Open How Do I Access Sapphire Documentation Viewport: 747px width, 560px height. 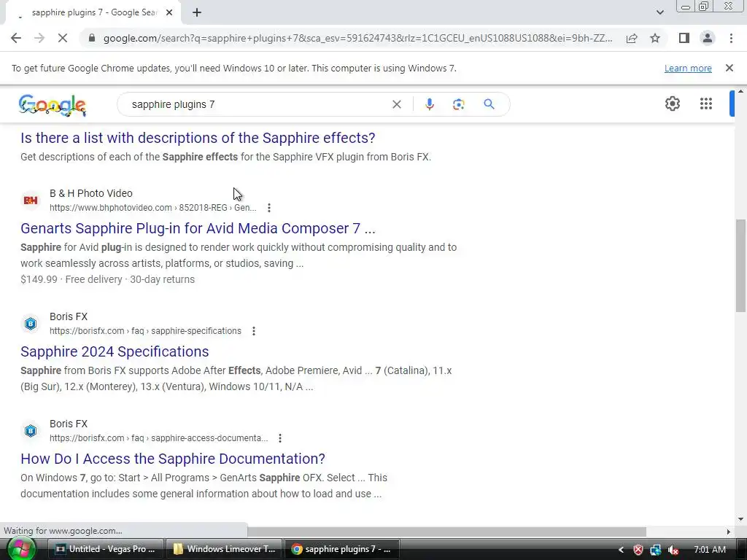(x=173, y=459)
